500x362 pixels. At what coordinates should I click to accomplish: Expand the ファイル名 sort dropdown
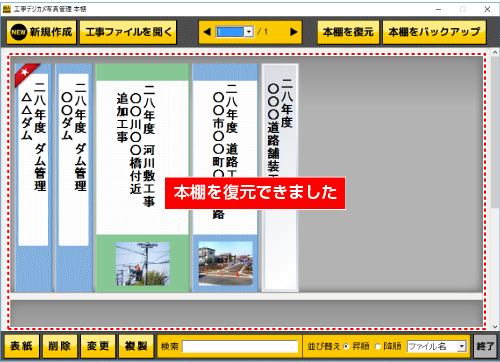[x=461, y=347]
